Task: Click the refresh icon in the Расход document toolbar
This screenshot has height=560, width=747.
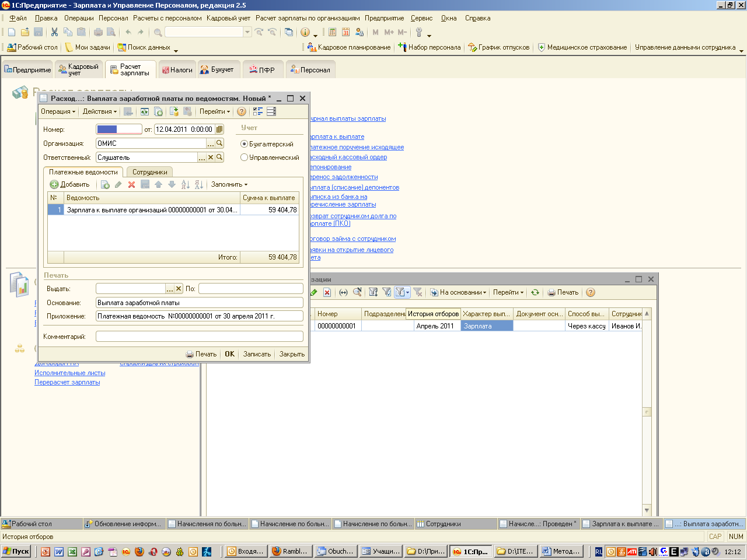Action: (x=144, y=111)
